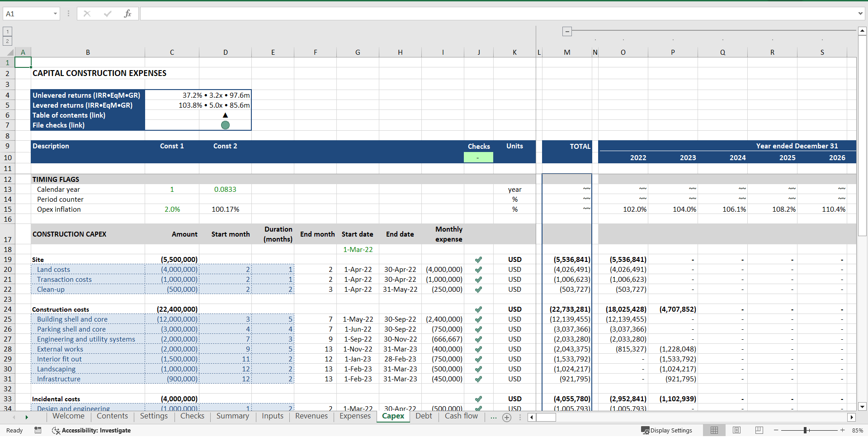Switch to Page Break Preview icon

tap(759, 430)
